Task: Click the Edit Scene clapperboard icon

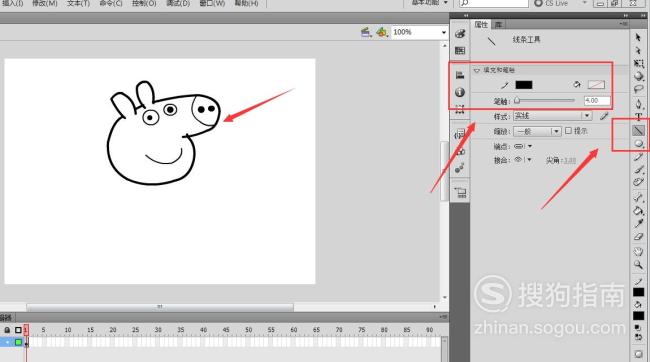Action: (x=366, y=32)
